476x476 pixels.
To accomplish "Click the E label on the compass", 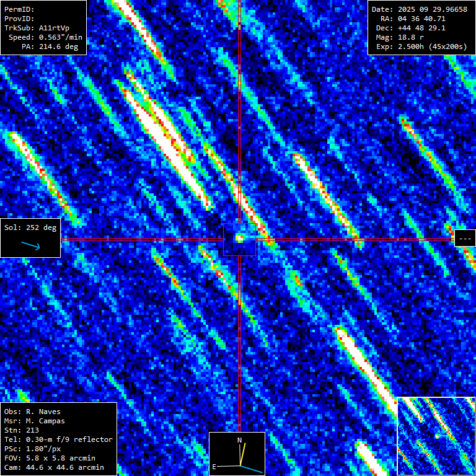I will (214, 466).
